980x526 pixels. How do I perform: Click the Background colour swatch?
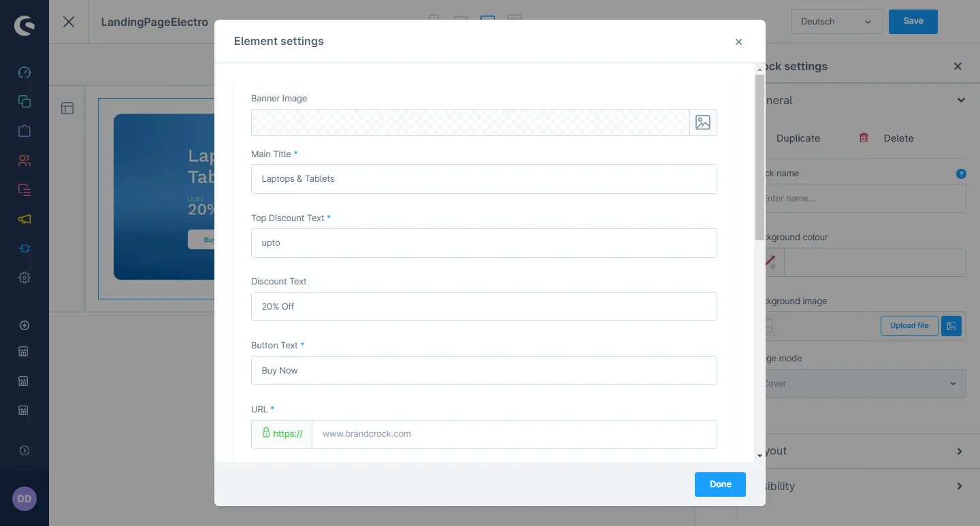pos(772,262)
